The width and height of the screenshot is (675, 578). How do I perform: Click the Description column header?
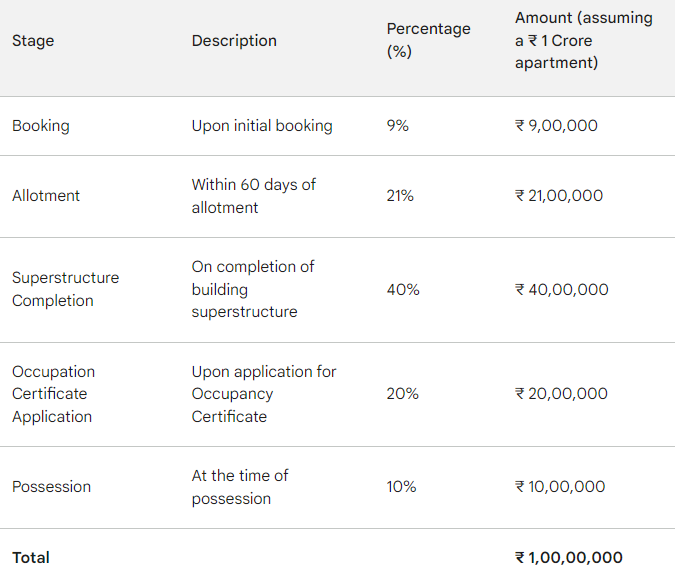click(x=234, y=41)
